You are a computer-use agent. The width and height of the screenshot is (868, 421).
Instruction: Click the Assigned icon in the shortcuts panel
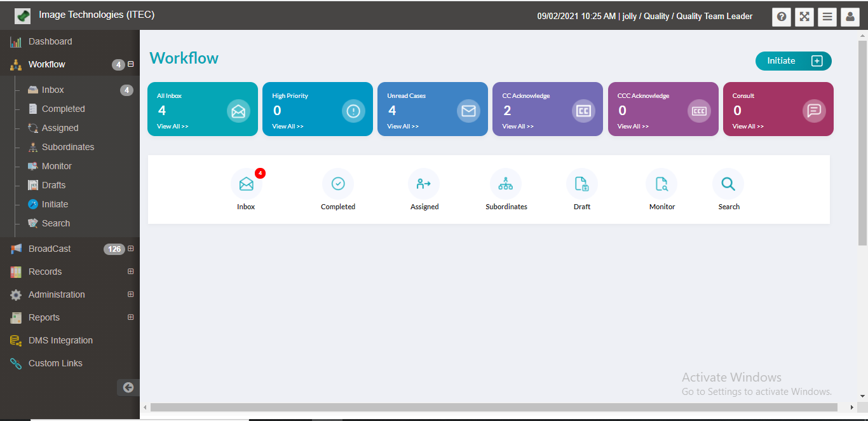[424, 183]
